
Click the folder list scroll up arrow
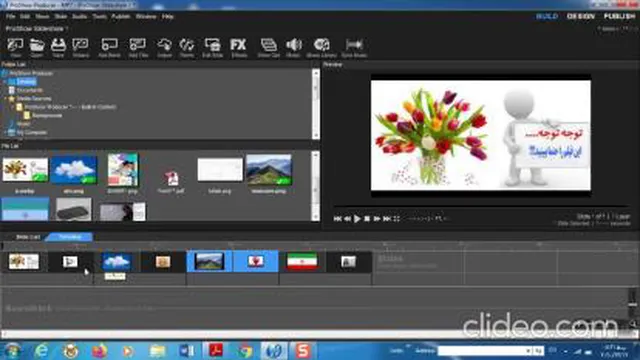tap(316, 73)
